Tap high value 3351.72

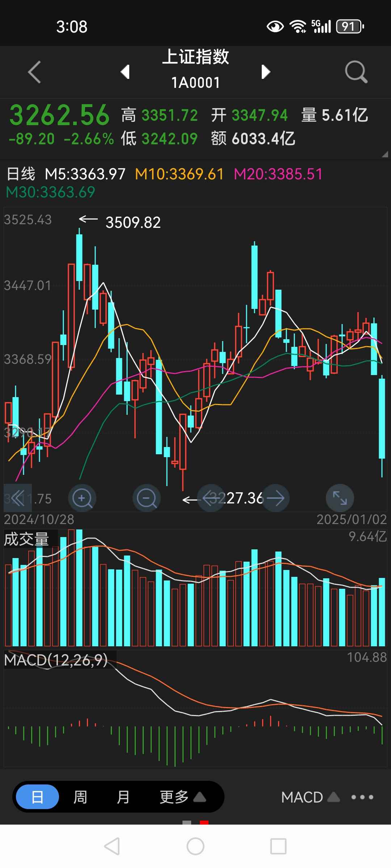[x=170, y=115]
